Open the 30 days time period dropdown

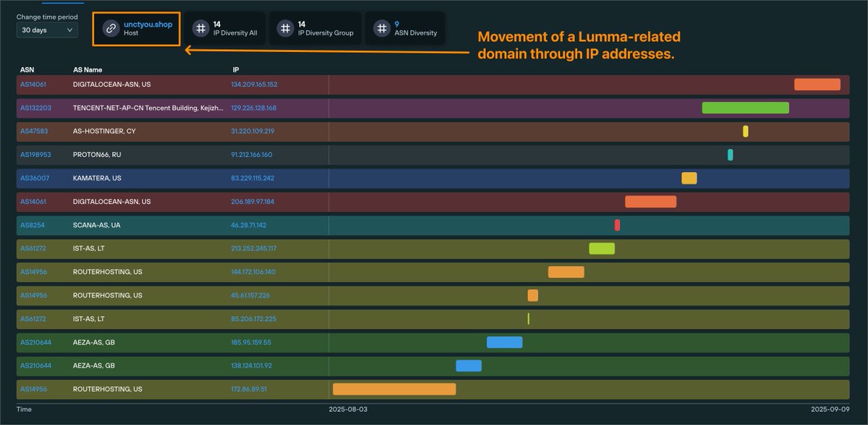46,30
